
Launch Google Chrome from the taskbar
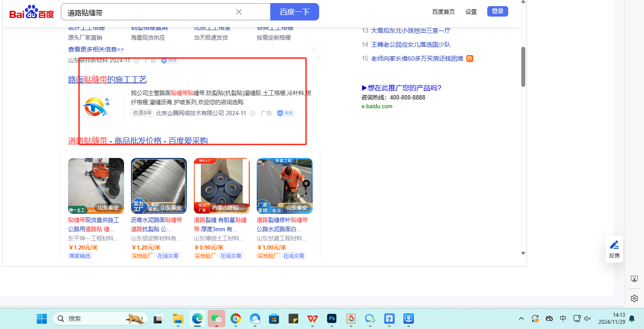tap(236, 319)
